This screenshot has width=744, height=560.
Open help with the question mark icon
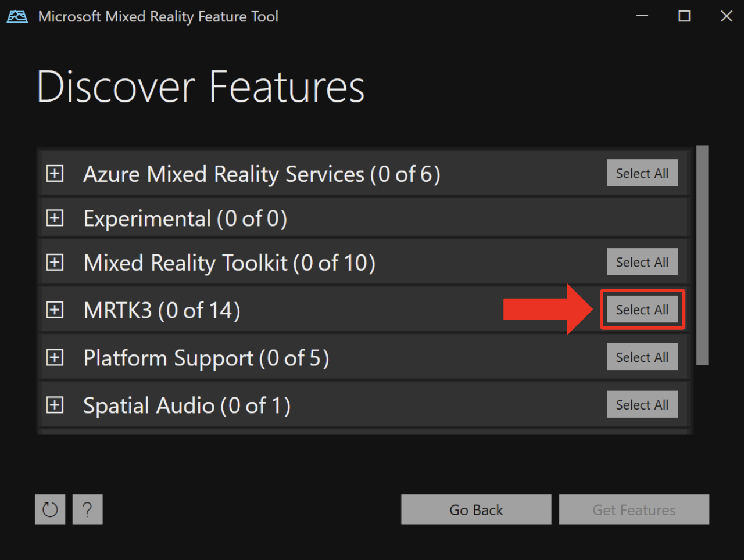click(x=88, y=509)
